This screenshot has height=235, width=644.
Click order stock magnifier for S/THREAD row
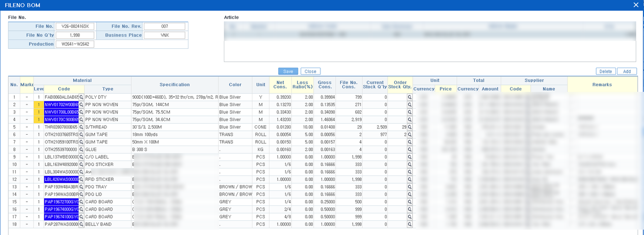tap(409, 127)
